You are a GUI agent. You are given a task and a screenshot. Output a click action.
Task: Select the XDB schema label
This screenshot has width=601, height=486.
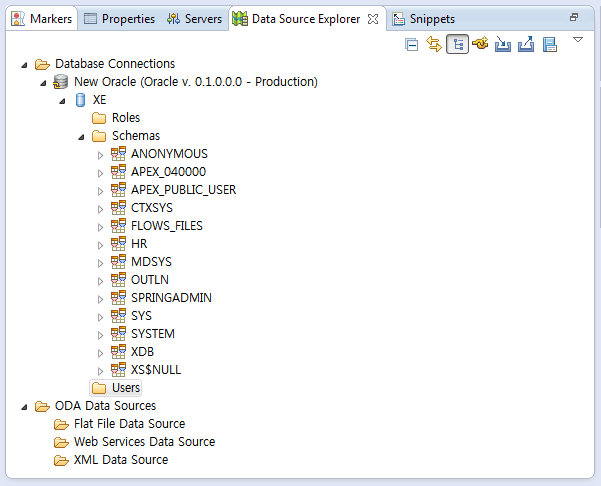(x=142, y=352)
